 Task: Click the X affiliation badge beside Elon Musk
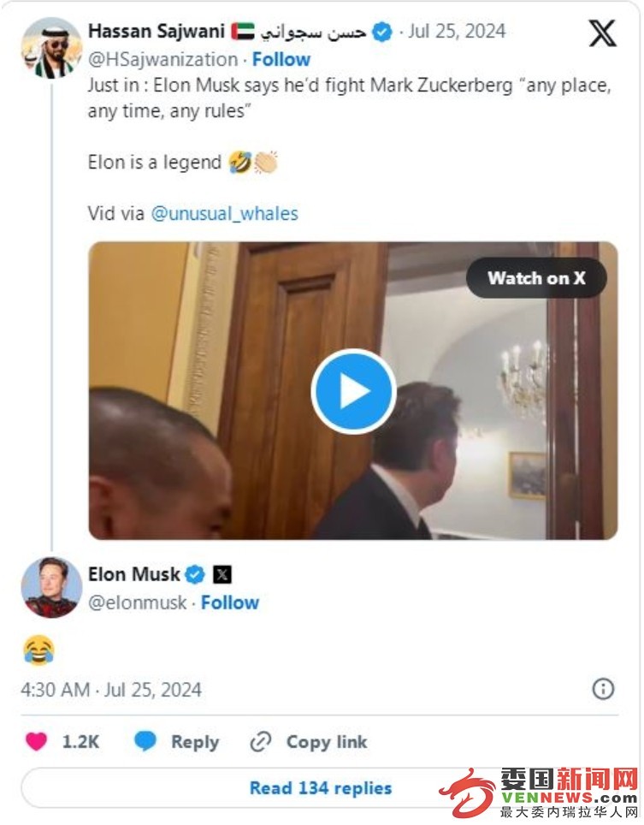tap(222, 574)
